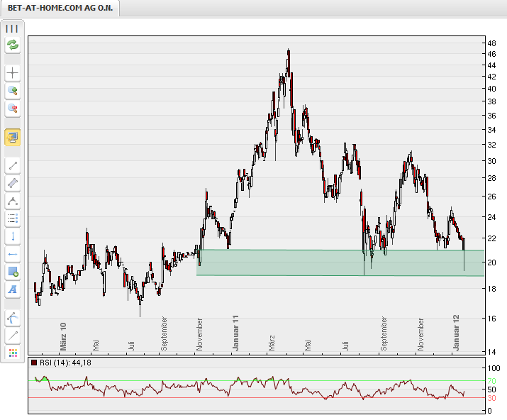Image resolution: width=507 pixels, height=420 pixels.
Task: Select the parallel channel drawing tool
Action: point(12,184)
